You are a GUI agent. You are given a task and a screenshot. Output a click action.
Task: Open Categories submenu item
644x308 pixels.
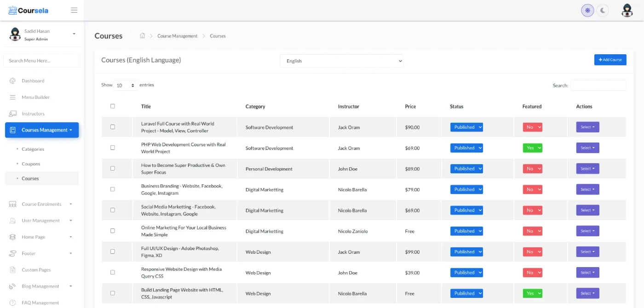(x=33, y=149)
